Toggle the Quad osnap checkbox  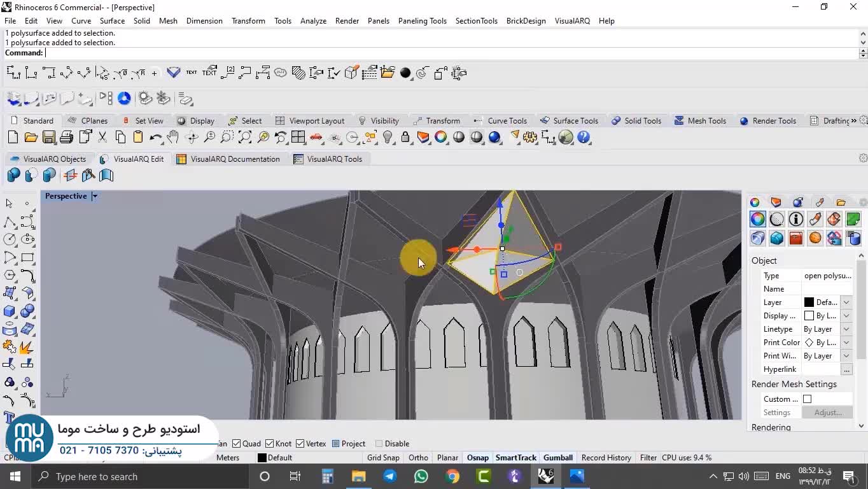click(x=237, y=444)
